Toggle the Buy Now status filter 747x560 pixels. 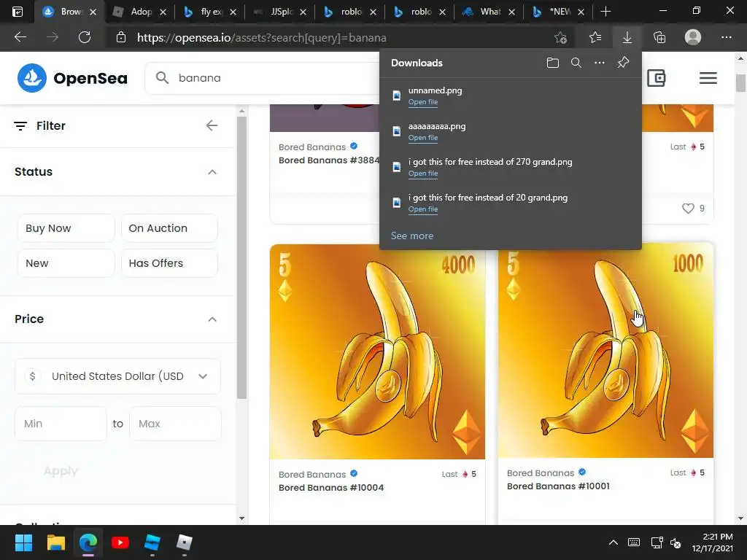(x=66, y=228)
